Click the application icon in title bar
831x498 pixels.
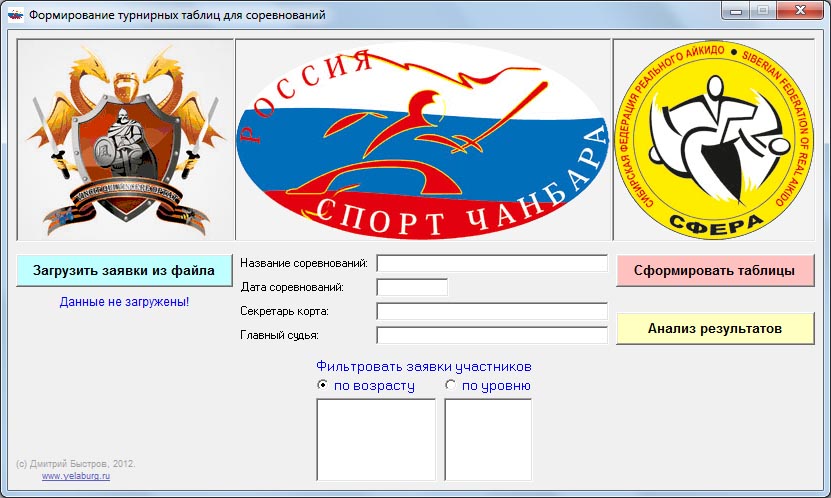(x=15, y=14)
